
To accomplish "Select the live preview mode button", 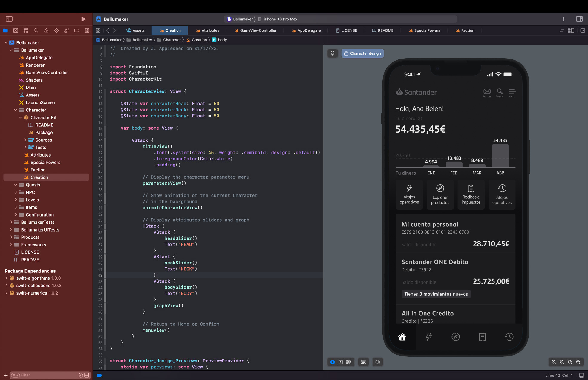I will coord(333,362).
